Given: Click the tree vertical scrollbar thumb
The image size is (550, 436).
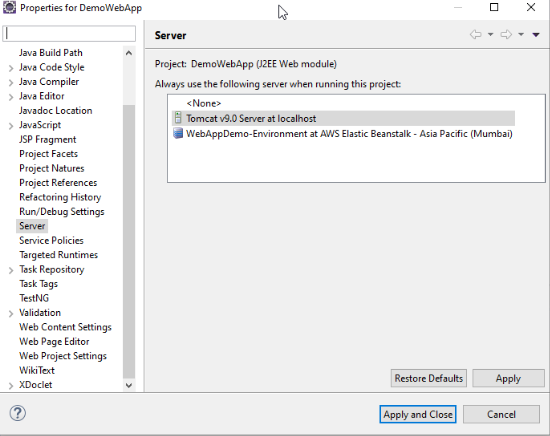Looking at the screenshot, I should [x=129, y=241].
